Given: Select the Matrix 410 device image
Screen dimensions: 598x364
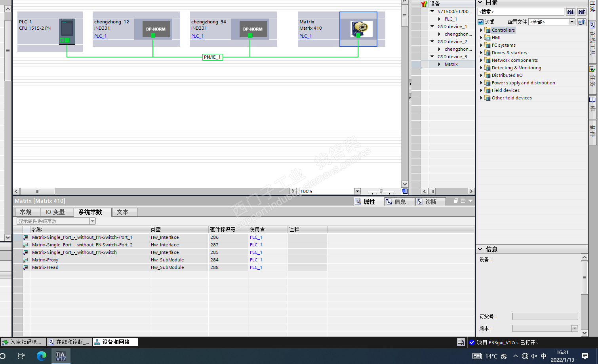Looking at the screenshot, I should [x=362, y=29].
